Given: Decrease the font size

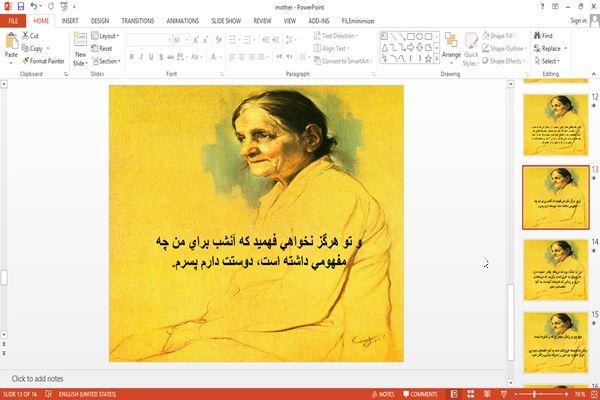Looking at the screenshot, I should tap(206, 40).
